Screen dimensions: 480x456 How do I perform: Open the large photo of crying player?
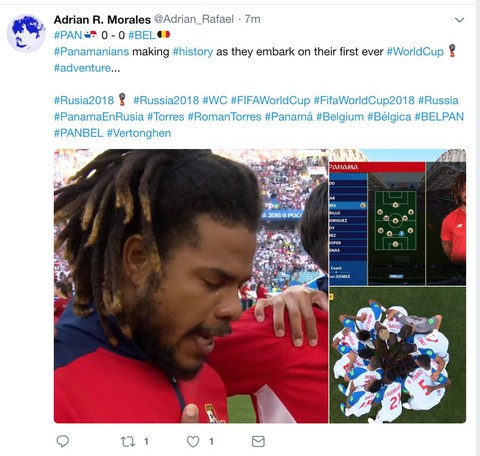[x=191, y=286]
